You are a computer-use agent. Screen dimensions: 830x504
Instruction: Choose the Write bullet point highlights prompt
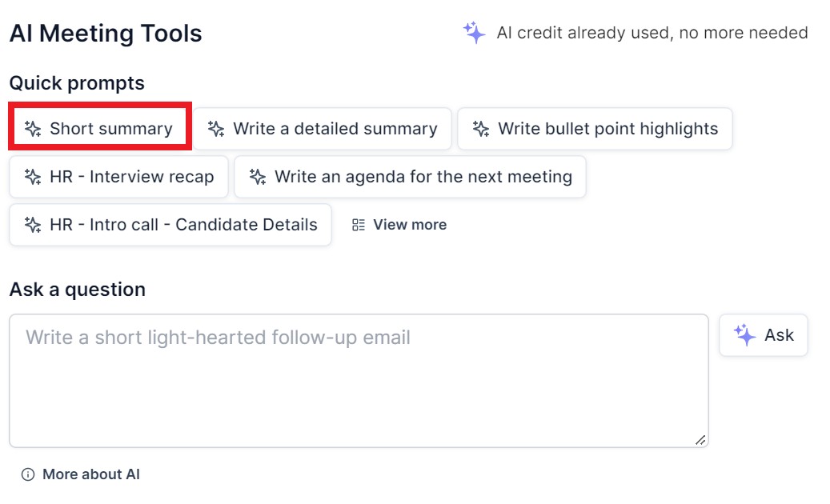[x=595, y=128]
